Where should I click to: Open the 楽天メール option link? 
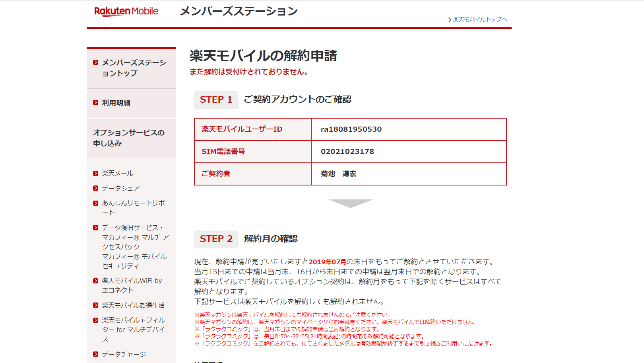(x=118, y=173)
